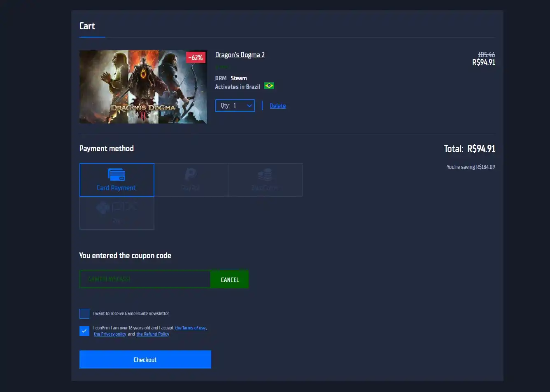Enable the GamersGate newsletter checkbox

pyautogui.click(x=84, y=314)
